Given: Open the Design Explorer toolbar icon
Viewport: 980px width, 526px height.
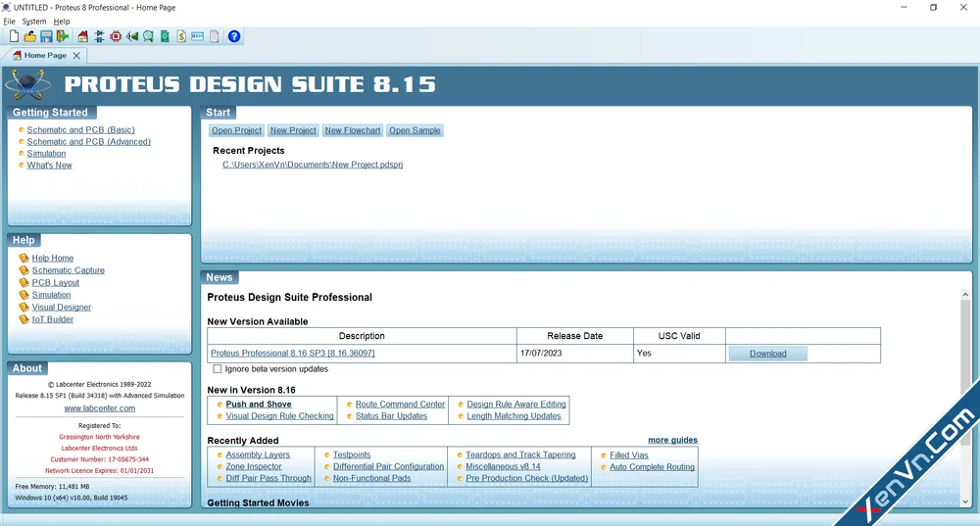Looking at the screenshot, I should pyautogui.click(x=165, y=36).
